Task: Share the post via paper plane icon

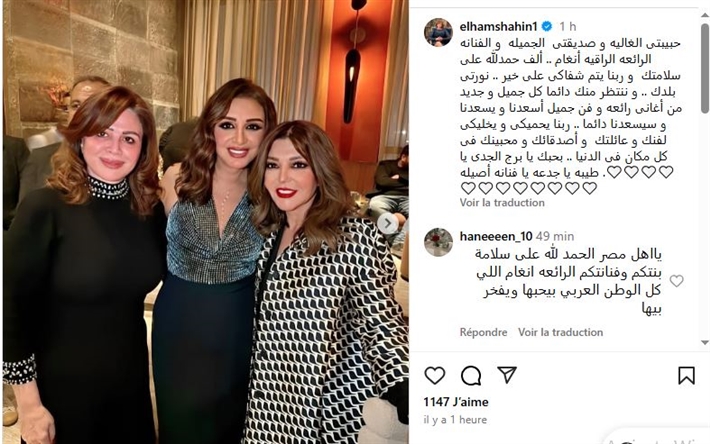Action: [507, 375]
